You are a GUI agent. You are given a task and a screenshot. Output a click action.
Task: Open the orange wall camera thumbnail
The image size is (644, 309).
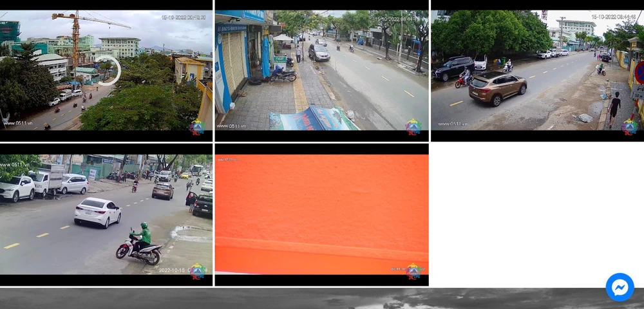coord(321,214)
